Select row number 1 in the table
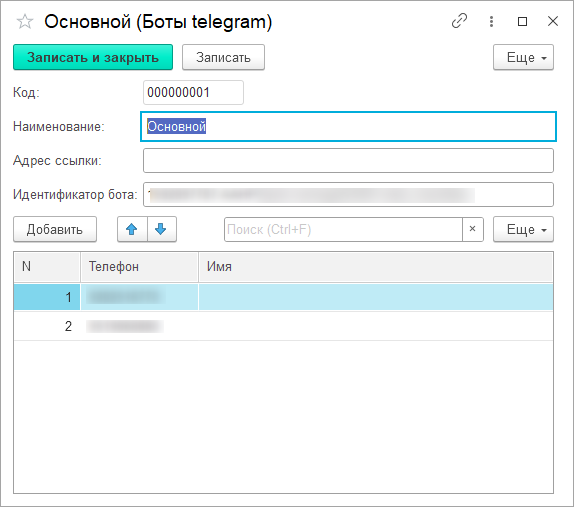The width and height of the screenshot is (574, 507). point(283,297)
